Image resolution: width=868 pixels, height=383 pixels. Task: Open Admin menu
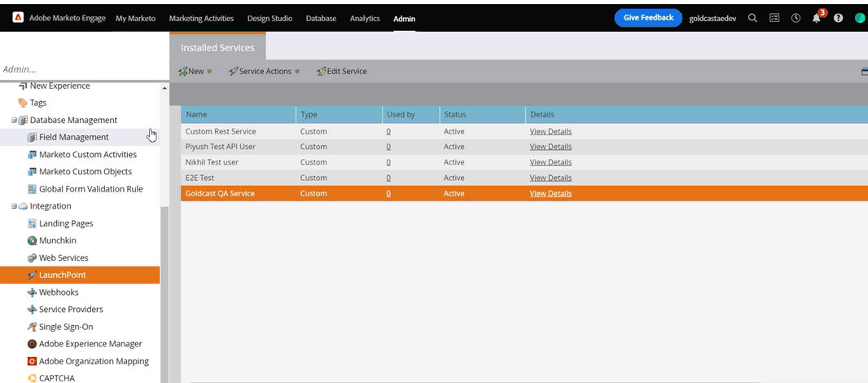tap(404, 18)
